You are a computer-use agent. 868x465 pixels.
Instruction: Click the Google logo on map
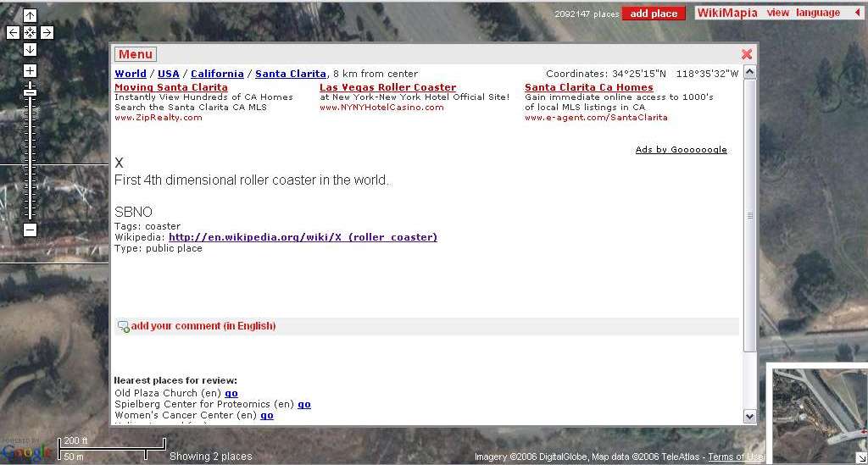(26, 453)
